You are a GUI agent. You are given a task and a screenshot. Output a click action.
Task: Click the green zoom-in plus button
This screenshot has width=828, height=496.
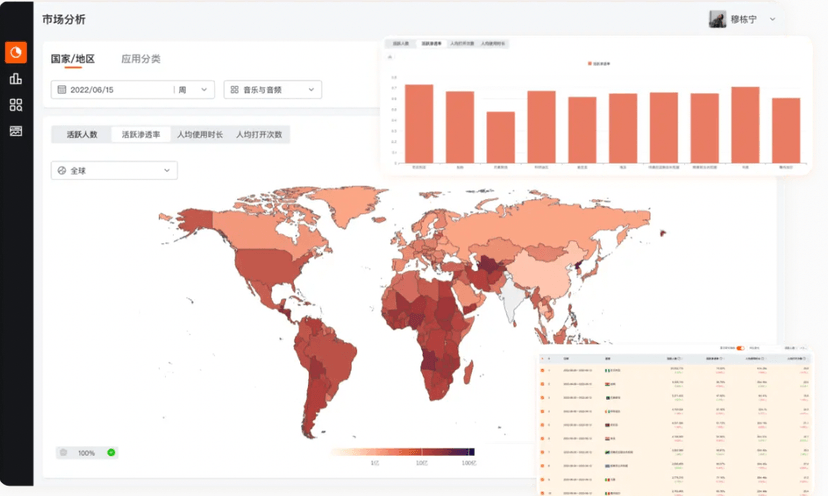tap(111, 453)
